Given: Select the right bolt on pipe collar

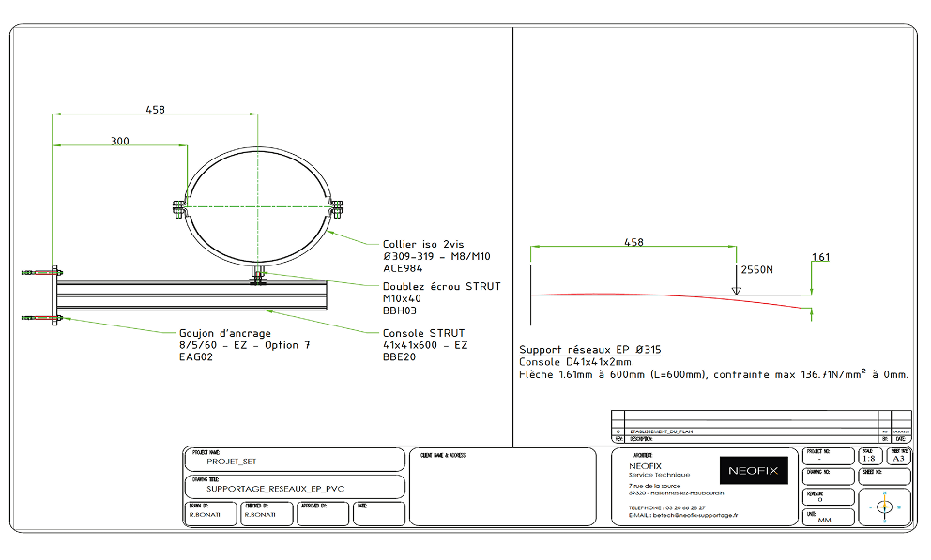Looking at the screenshot, I should tap(336, 207).
